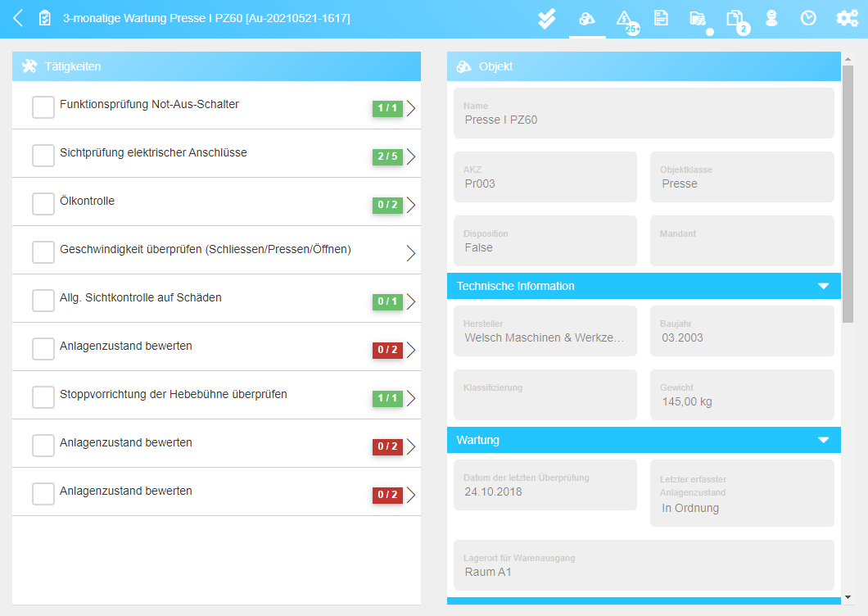
Task: Select the Hersteller field
Action: point(545,331)
